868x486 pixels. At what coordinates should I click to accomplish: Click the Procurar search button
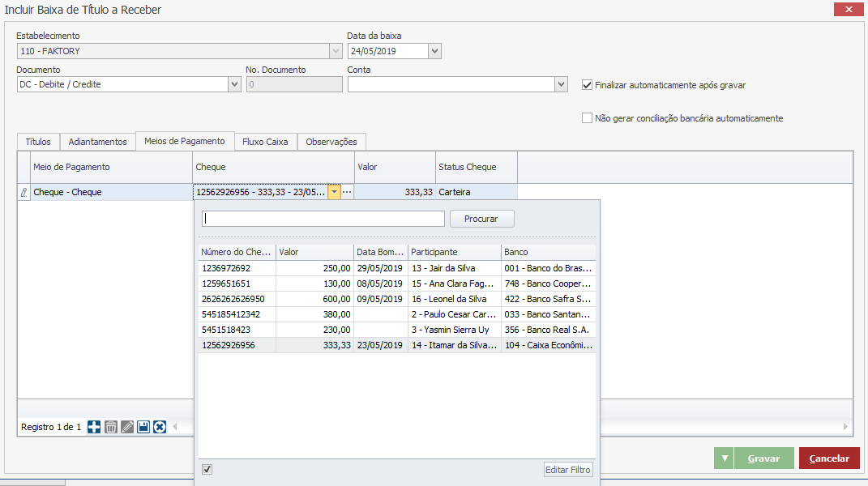pos(481,219)
